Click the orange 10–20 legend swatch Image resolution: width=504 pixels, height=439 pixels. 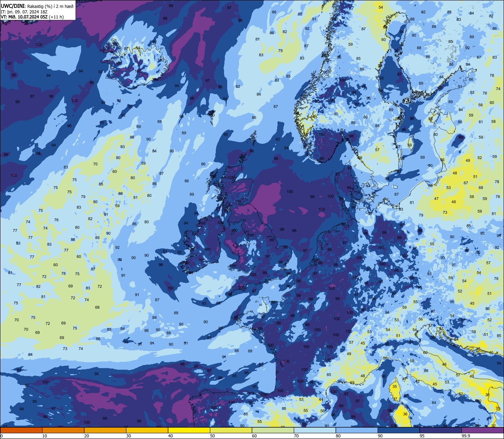tap(63, 430)
